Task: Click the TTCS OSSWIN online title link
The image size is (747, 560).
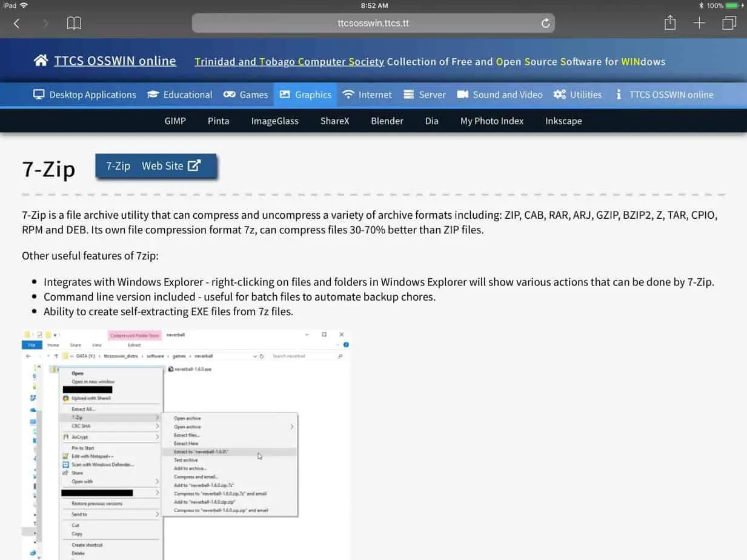Action: click(x=115, y=61)
